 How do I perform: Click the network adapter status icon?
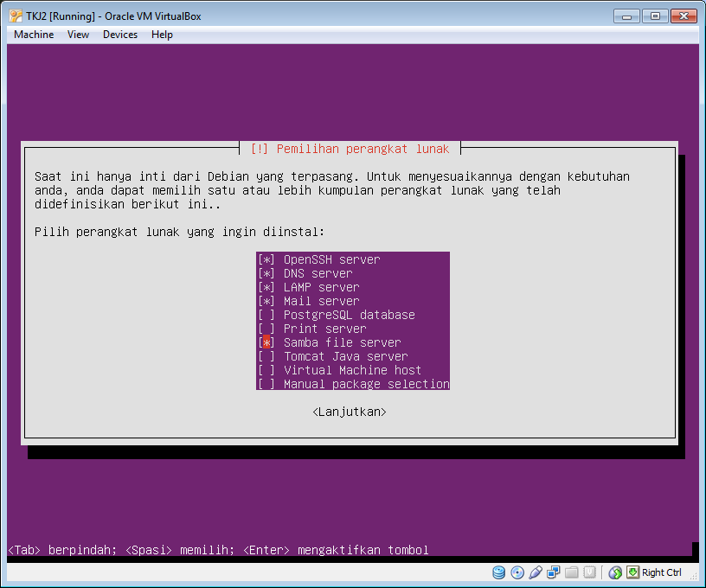(554, 572)
